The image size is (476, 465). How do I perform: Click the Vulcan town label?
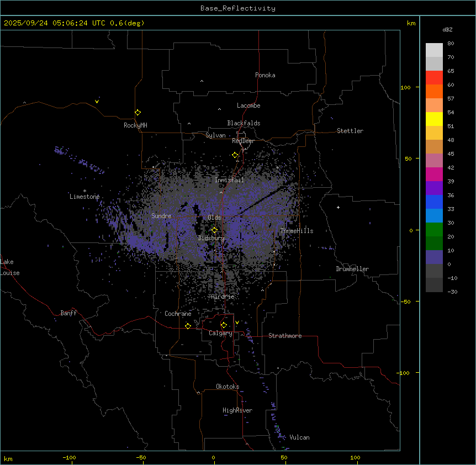(x=299, y=437)
